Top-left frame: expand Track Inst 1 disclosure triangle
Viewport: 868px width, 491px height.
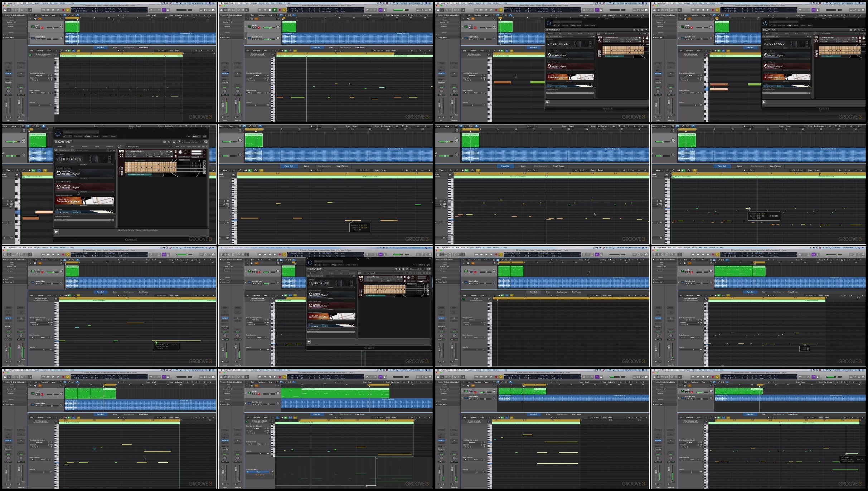tap(4, 38)
